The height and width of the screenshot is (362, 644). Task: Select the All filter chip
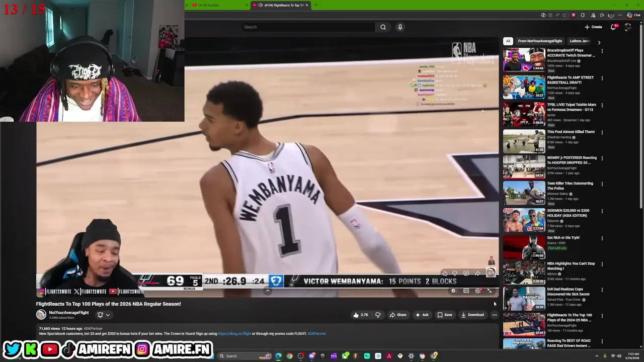click(508, 41)
